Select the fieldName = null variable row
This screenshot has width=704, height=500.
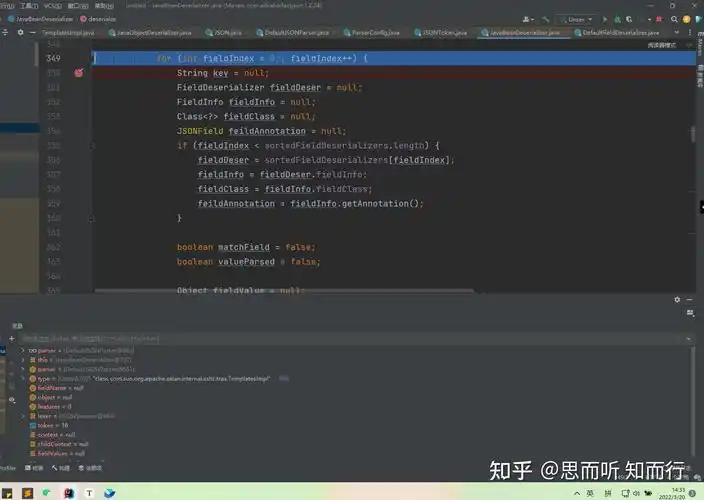coord(57,388)
